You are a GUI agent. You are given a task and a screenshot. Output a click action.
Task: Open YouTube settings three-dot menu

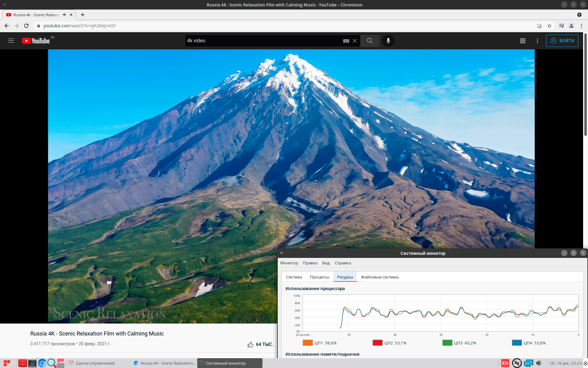[x=537, y=41]
